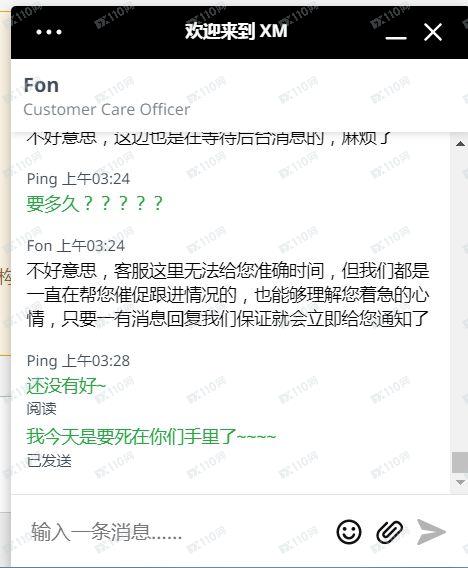Close the XM chat window

(x=433, y=32)
